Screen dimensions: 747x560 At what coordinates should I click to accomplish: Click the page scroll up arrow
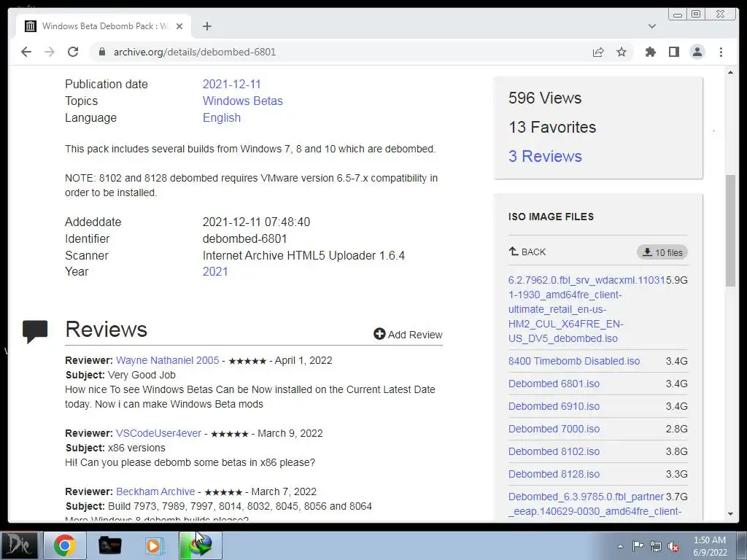point(730,72)
